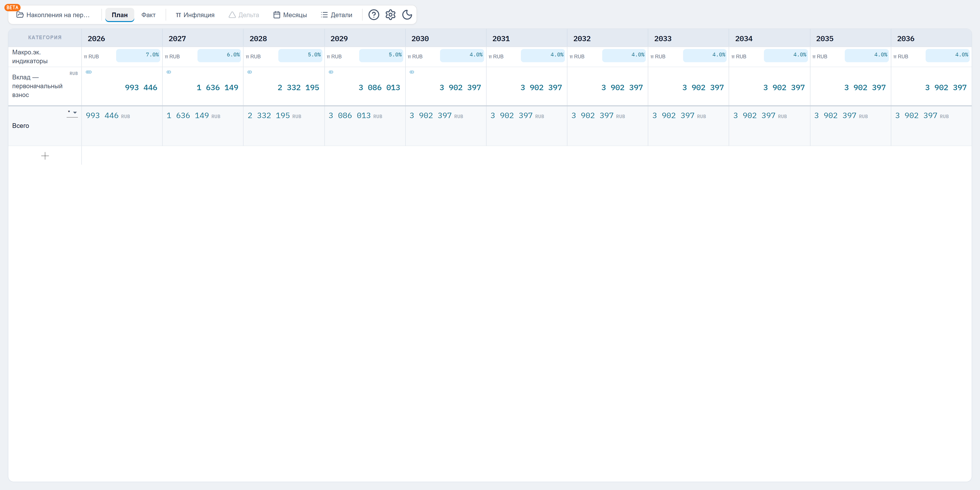This screenshot has width=980, height=490.
Task: Click the BETA badge
Action: [x=12, y=7]
